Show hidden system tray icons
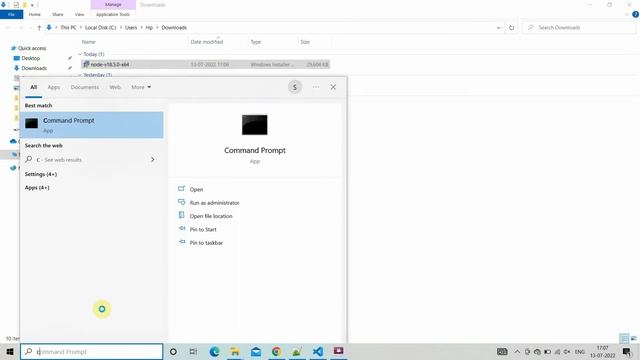Image resolution: width=640 pixels, height=360 pixels. pyautogui.click(x=517, y=351)
